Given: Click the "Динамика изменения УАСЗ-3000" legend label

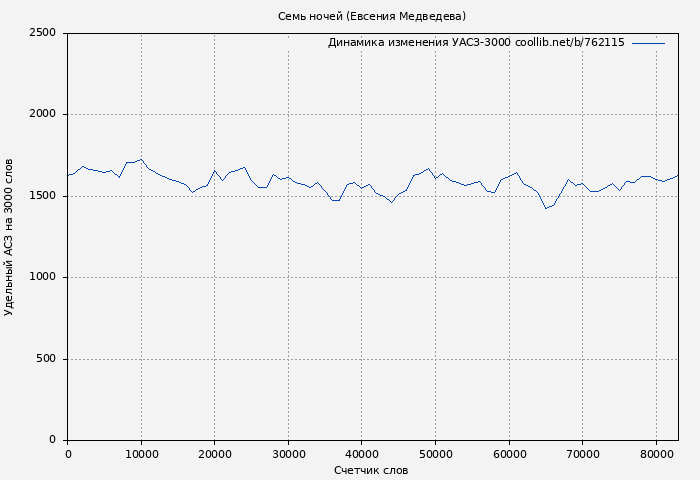Looking at the screenshot, I should click(x=418, y=43).
